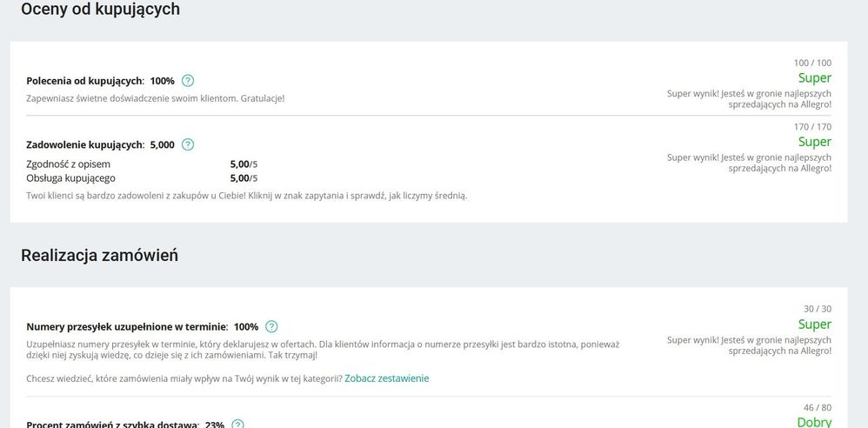Click the Obsługa kupującego row label
This screenshot has height=428, width=868.
click(70, 178)
